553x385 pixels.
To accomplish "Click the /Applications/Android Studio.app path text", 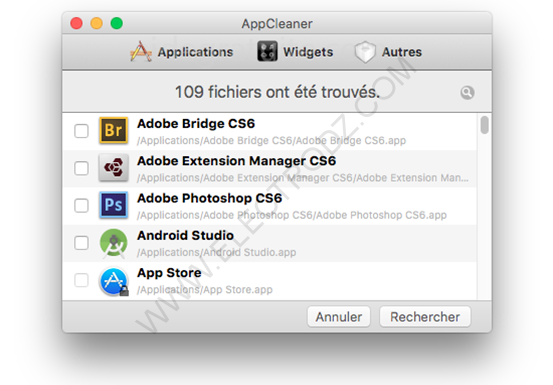I will (x=217, y=252).
